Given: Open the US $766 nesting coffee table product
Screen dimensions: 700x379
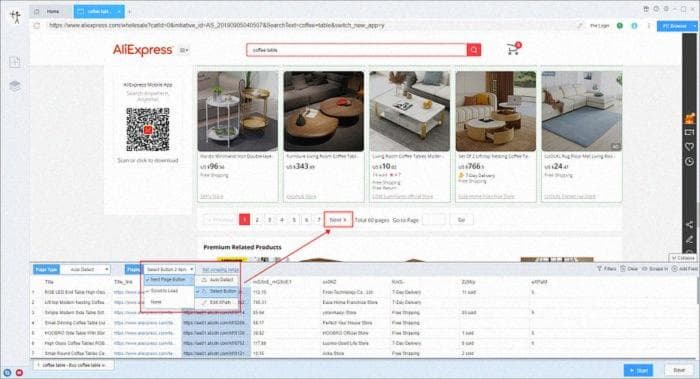Looking at the screenshot, I should click(496, 136).
